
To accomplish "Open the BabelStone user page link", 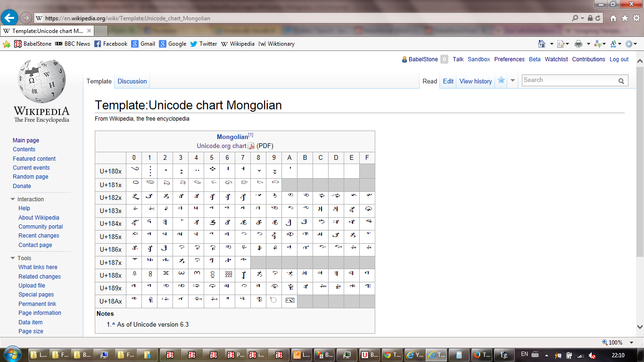I will (423, 59).
